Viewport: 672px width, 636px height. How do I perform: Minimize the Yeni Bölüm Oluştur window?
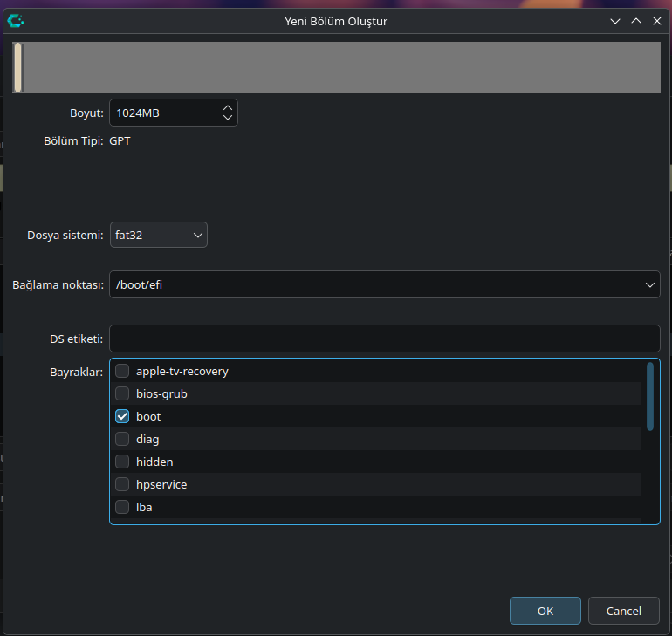click(x=615, y=21)
